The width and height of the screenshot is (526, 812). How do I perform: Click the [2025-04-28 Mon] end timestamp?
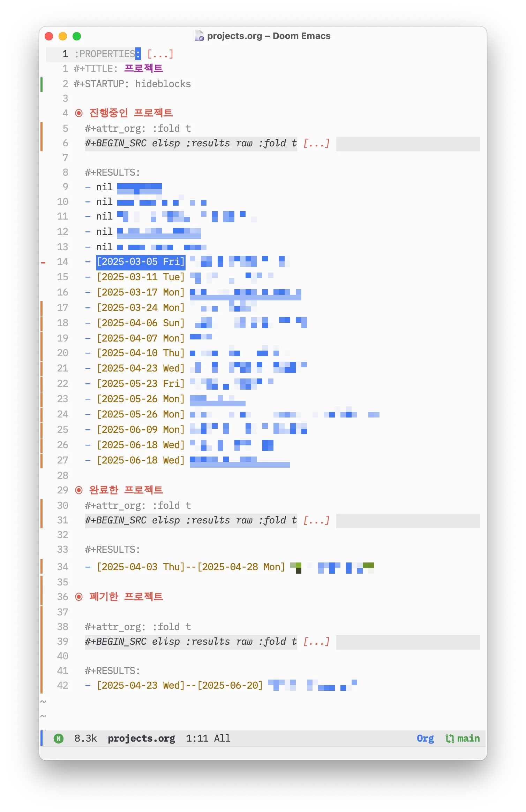[x=241, y=567]
